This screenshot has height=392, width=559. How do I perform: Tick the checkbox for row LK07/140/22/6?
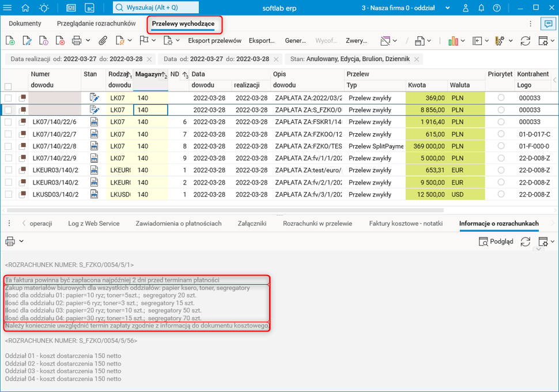(x=8, y=122)
